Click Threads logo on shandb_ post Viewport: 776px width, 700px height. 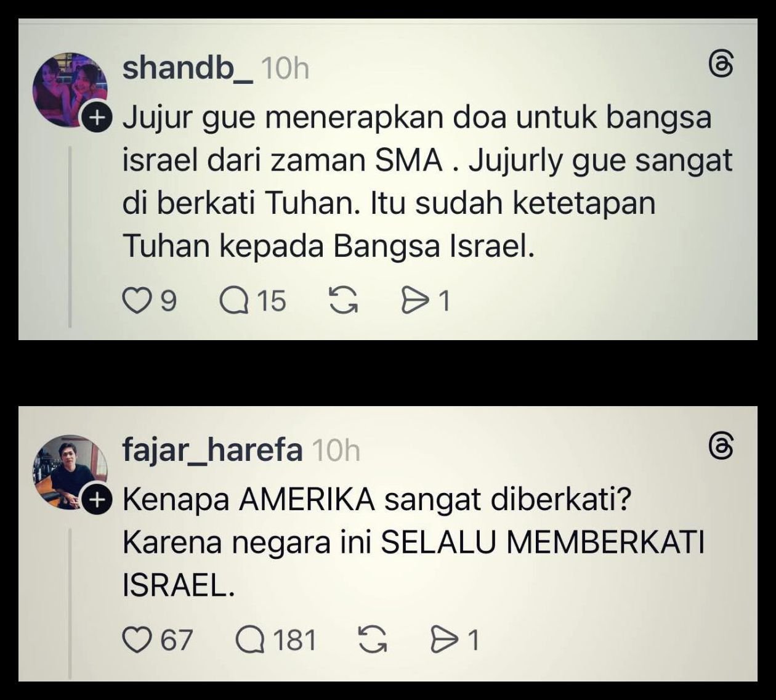pyautogui.click(x=721, y=64)
